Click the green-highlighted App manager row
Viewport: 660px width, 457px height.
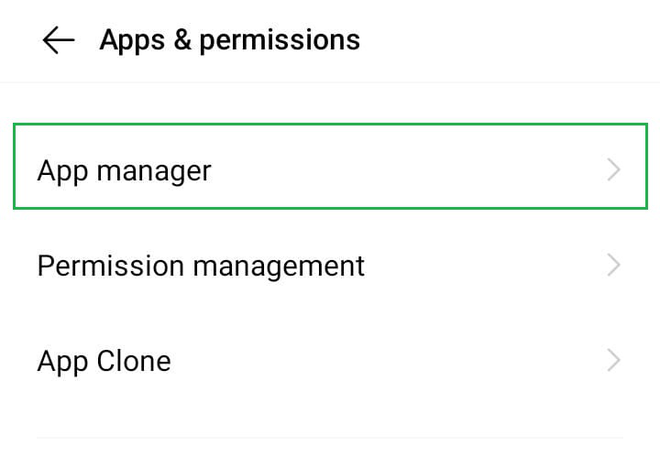(330, 168)
